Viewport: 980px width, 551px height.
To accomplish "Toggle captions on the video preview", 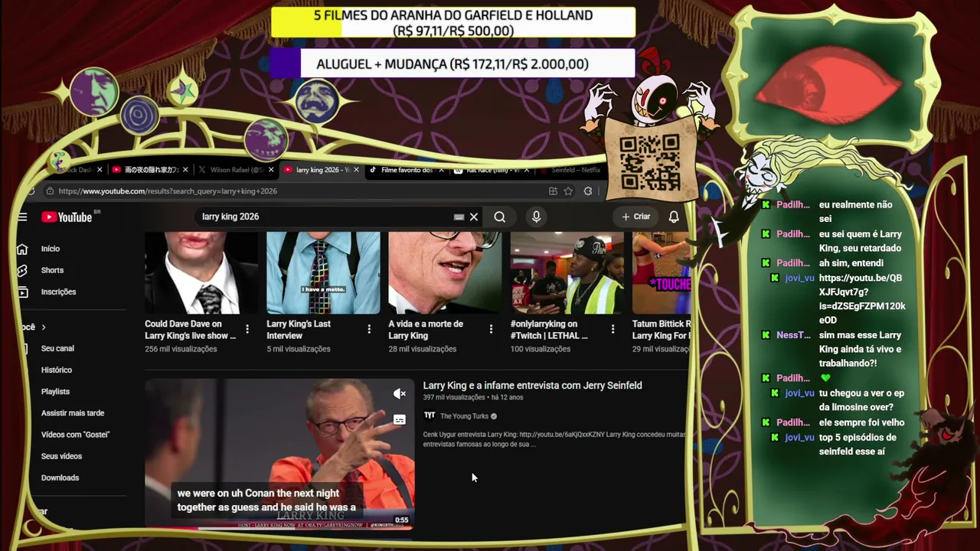I will [400, 420].
